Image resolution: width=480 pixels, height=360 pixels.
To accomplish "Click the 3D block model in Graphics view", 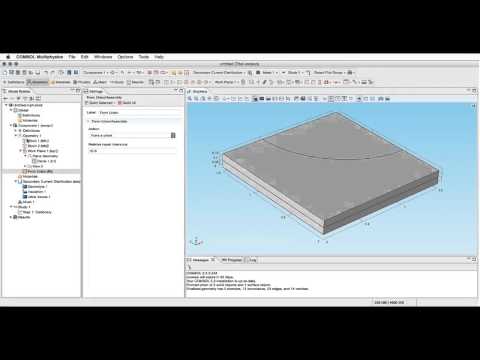I will click(x=330, y=173).
